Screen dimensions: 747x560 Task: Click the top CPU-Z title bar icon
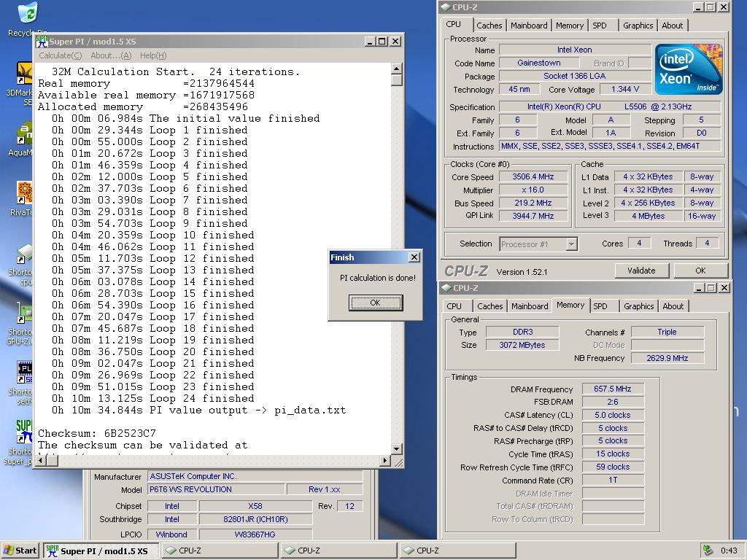coord(446,7)
